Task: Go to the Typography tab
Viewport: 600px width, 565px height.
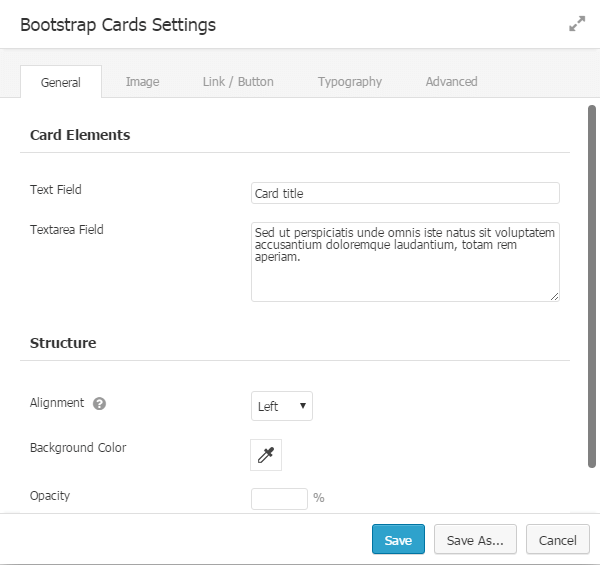Action: coord(350,82)
